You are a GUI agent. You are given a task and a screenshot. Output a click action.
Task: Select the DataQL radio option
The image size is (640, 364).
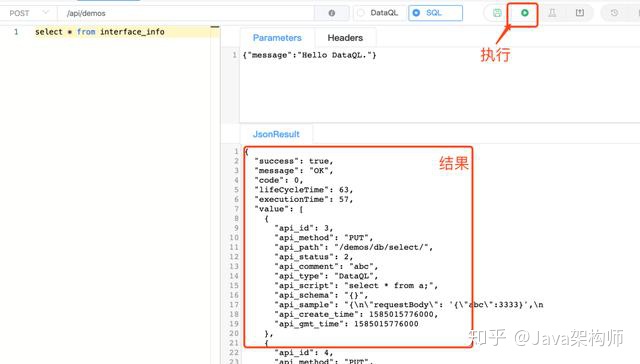(x=378, y=13)
